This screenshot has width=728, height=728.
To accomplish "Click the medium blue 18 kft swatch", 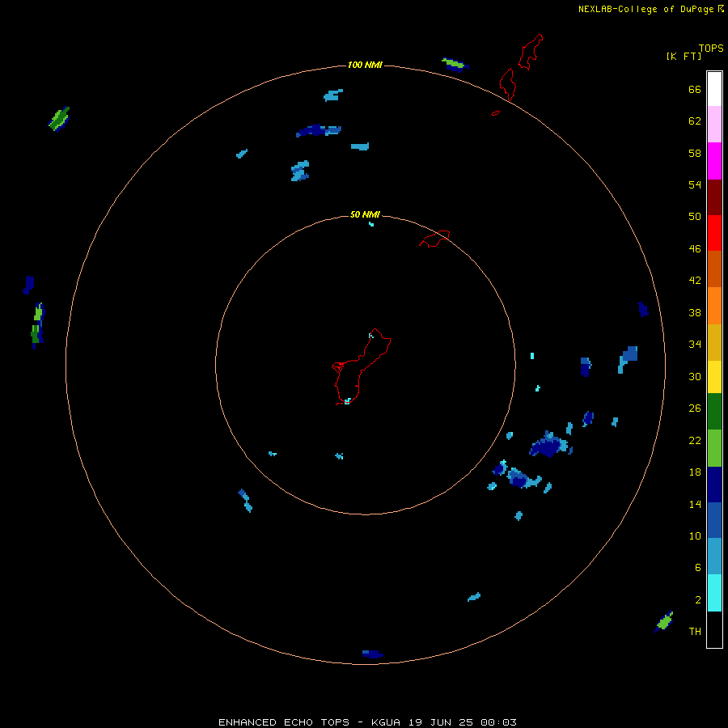I will (x=714, y=520).
